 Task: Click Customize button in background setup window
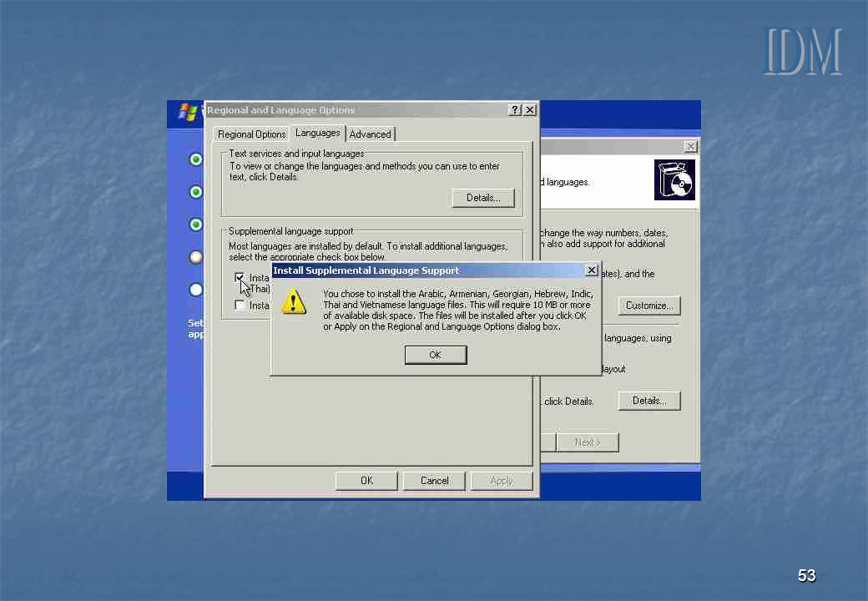click(649, 306)
